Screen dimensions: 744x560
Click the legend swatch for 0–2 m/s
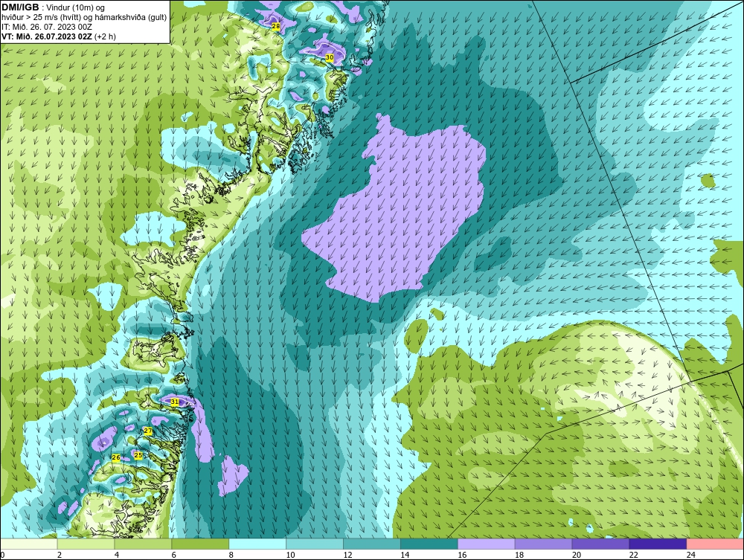[29, 544]
